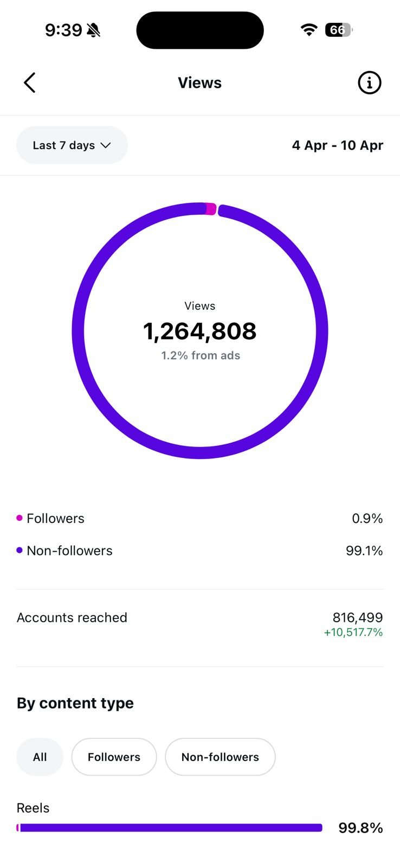Tap the Wi-Fi status icon
This screenshot has height=868, width=400.
[x=309, y=30]
